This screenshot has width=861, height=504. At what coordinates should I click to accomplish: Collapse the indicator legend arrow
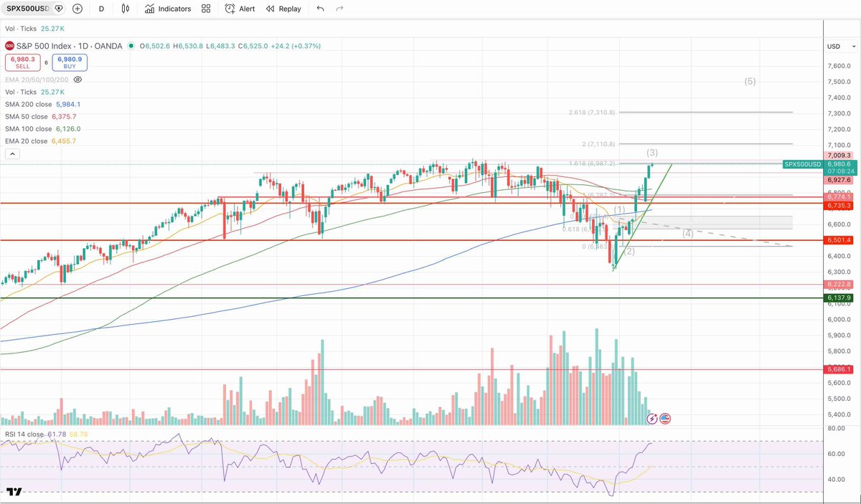point(12,153)
